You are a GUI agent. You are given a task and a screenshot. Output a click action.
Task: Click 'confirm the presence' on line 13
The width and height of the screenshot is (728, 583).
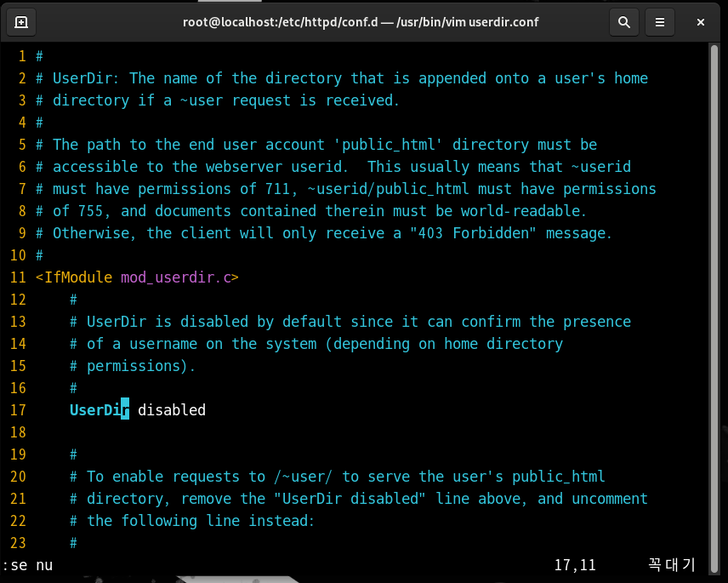546,322
